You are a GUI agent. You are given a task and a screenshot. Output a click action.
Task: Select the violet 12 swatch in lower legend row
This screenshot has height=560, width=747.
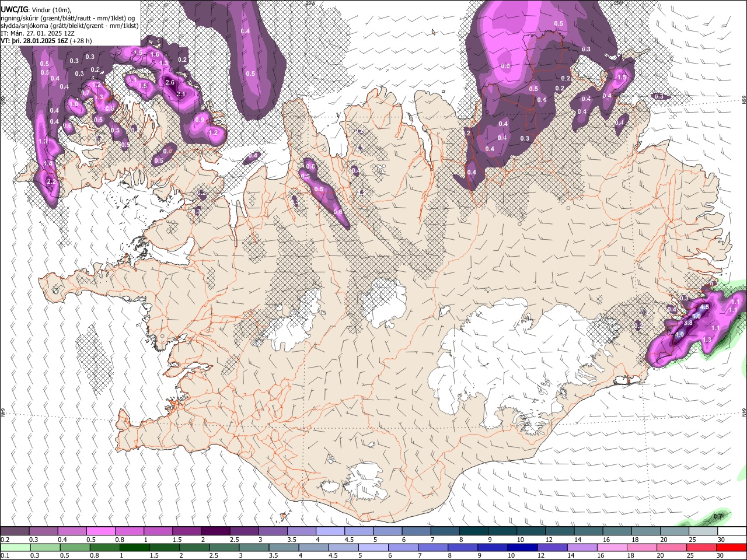pyautogui.click(x=552, y=547)
